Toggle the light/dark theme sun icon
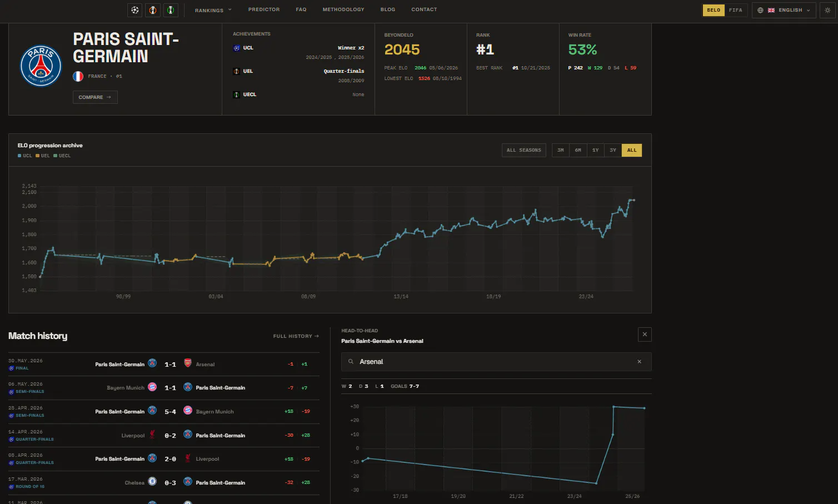 (x=827, y=10)
